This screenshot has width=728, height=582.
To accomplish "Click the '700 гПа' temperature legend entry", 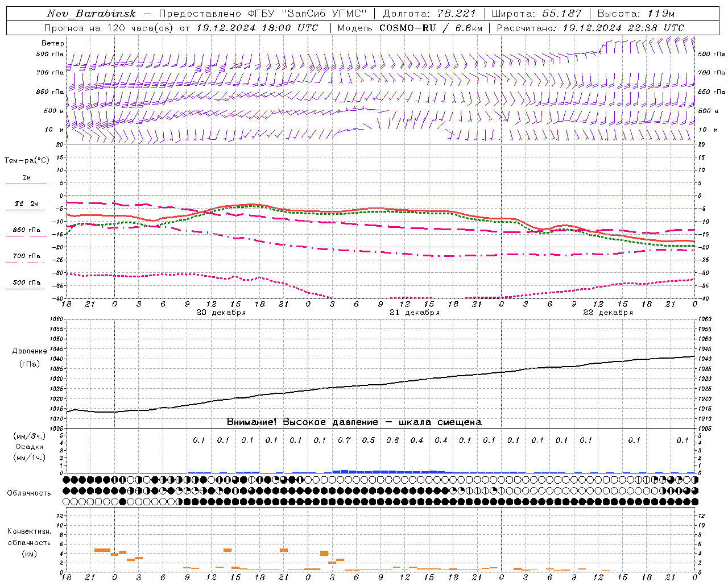I will coord(27,256).
